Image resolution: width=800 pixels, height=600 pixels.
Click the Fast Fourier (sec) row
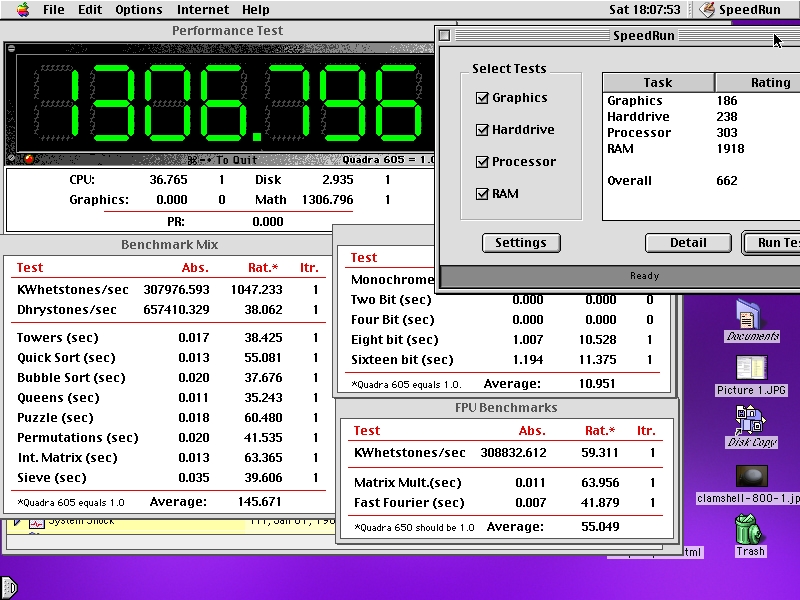click(x=505, y=503)
